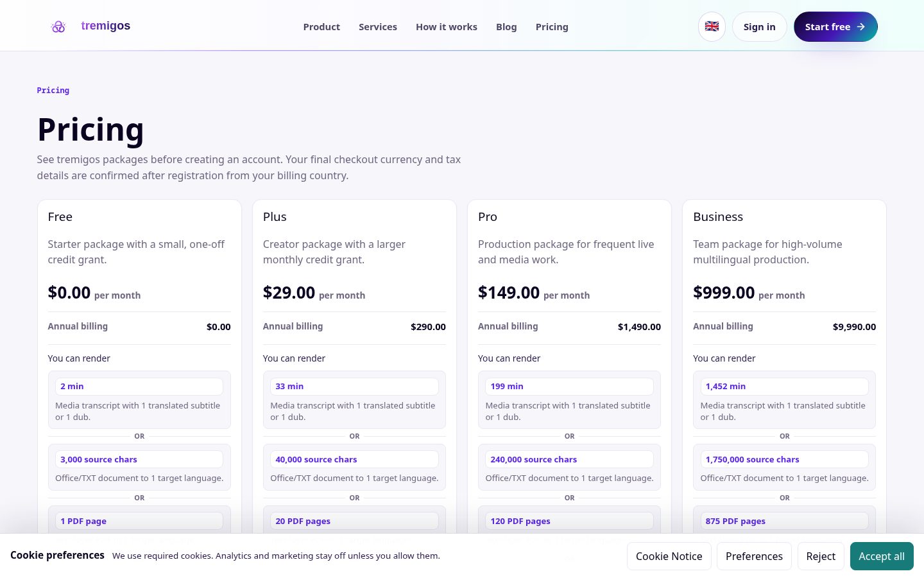Click the 199 min render allowance
The image size is (924, 578).
point(569,387)
